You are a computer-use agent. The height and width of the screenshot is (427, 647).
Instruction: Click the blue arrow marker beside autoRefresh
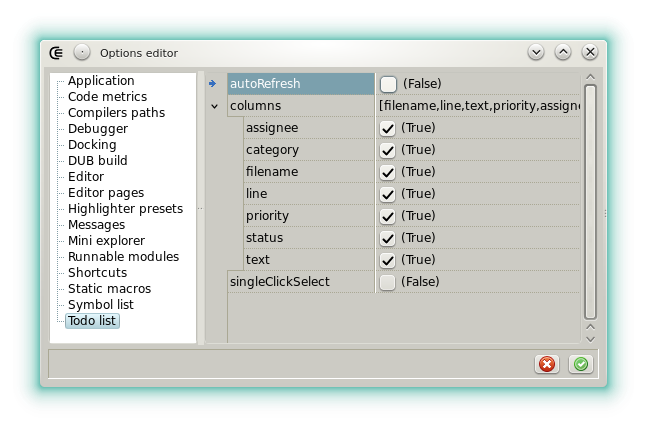(x=213, y=84)
